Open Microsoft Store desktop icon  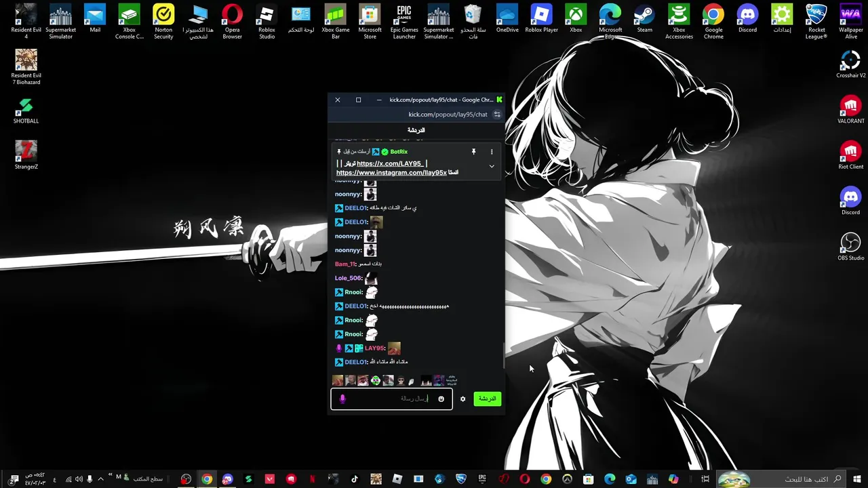[x=370, y=21]
